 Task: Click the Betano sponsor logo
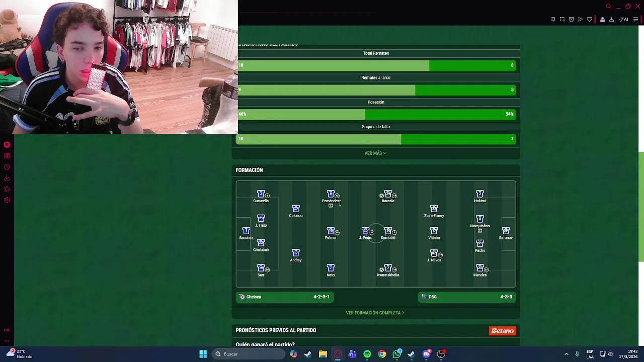(x=503, y=331)
